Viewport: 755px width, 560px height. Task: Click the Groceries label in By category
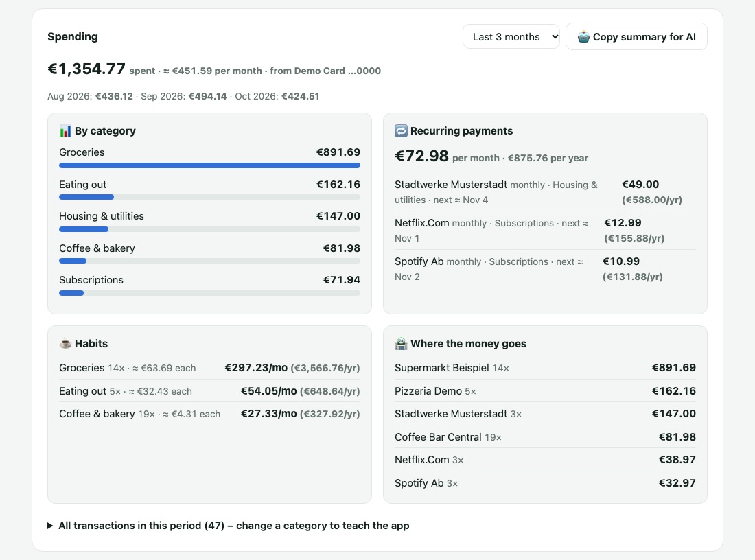pos(82,152)
